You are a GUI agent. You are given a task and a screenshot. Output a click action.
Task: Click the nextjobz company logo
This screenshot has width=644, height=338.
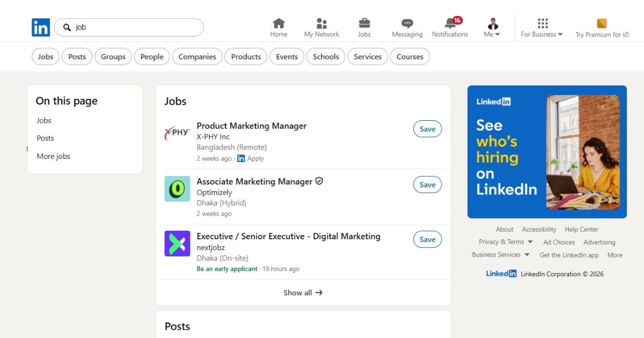coord(177,244)
